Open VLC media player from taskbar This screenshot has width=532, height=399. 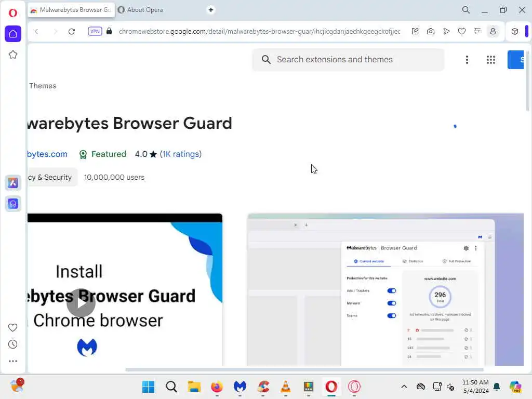[286, 387]
